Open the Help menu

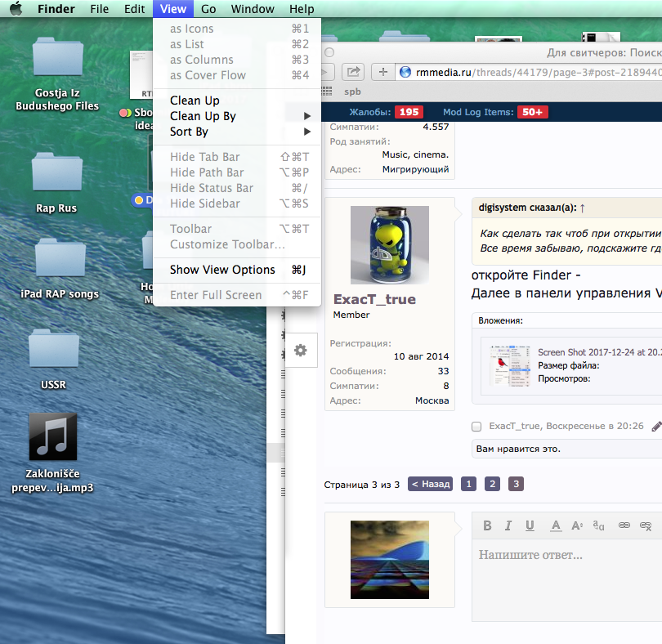point(302,9)
